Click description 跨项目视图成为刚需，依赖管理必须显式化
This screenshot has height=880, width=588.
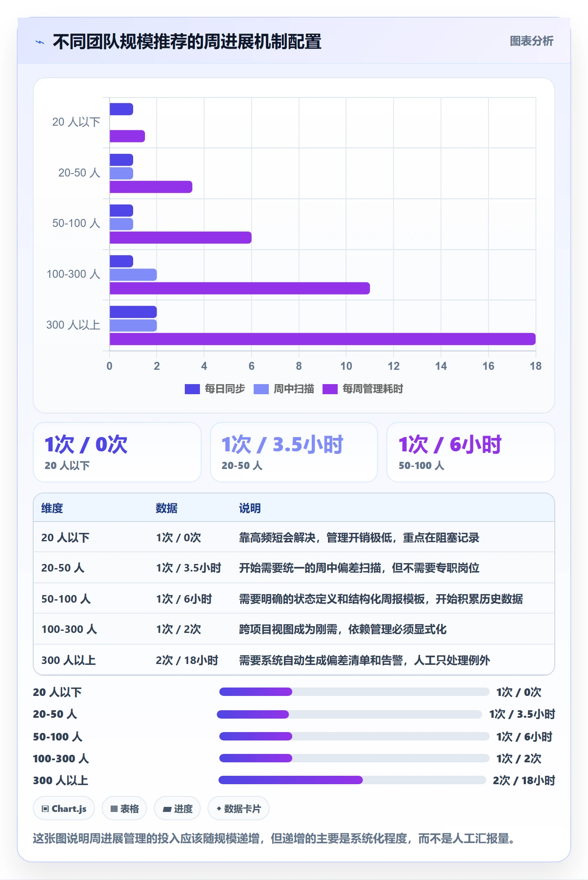(x=343, y=629)
